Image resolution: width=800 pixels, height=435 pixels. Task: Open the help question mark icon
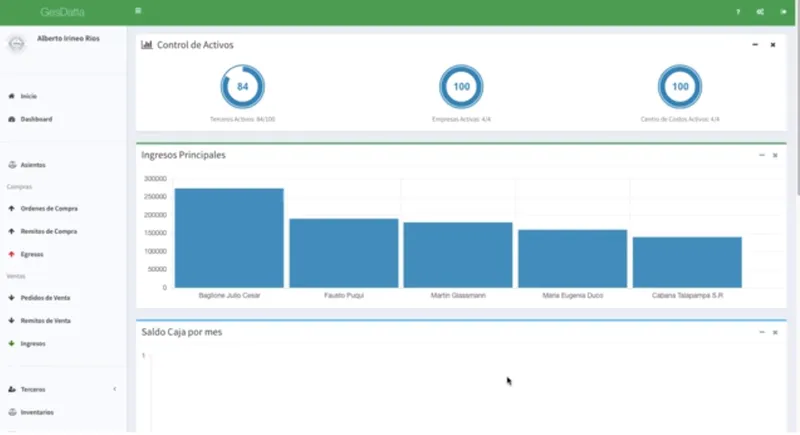pyautogui.click(x=738, y=12)
